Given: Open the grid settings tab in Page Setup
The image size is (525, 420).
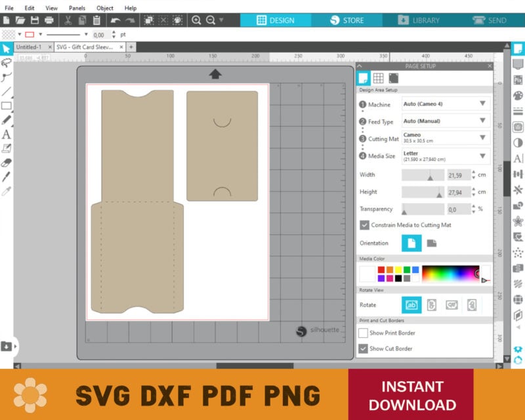Looking at the screenshot, I should click(377, 79).
